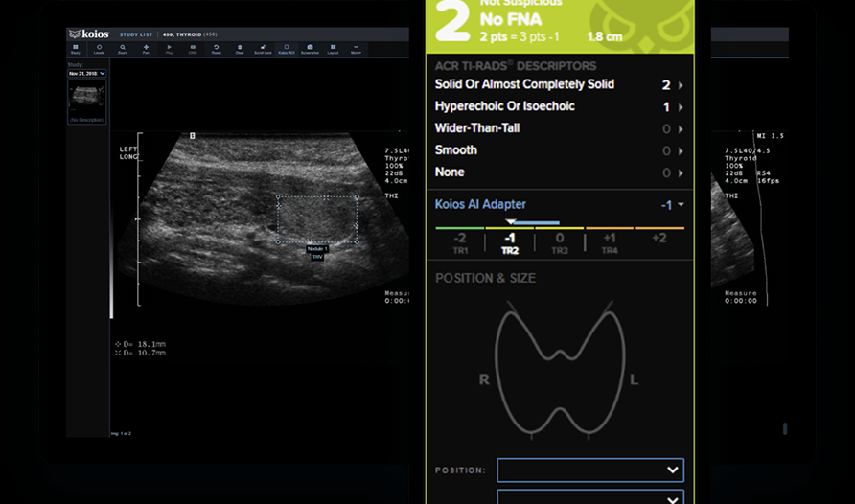Viewport: 855px width, 504px height.
Task: Toggle the Koios ROI tool
Action: pos(286,49)
